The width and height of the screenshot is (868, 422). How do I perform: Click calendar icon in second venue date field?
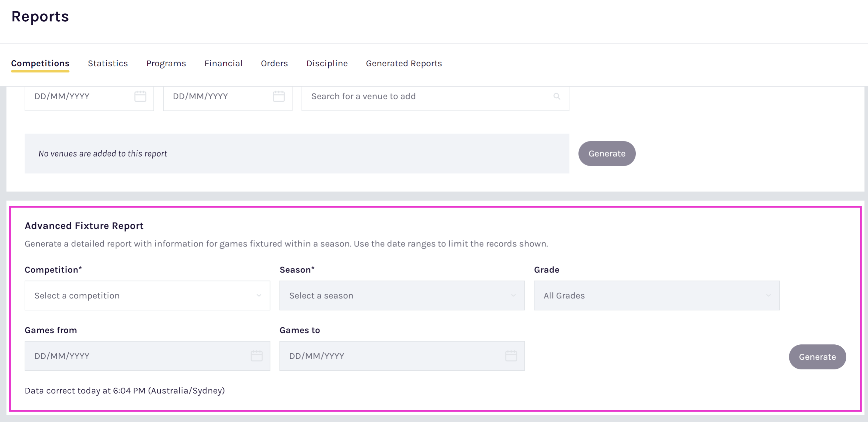(x=279, y=96)
